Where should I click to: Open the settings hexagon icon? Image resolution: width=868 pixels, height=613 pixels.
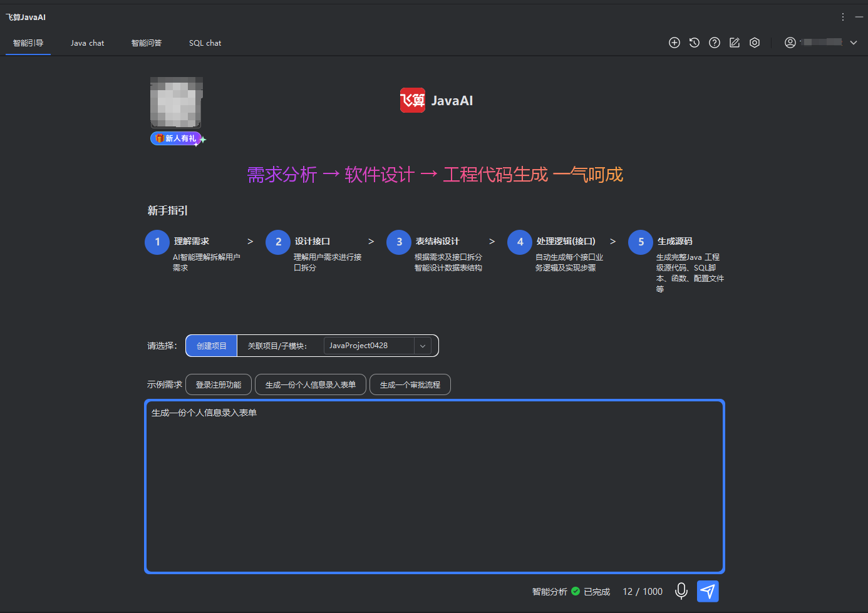point(755,43)
